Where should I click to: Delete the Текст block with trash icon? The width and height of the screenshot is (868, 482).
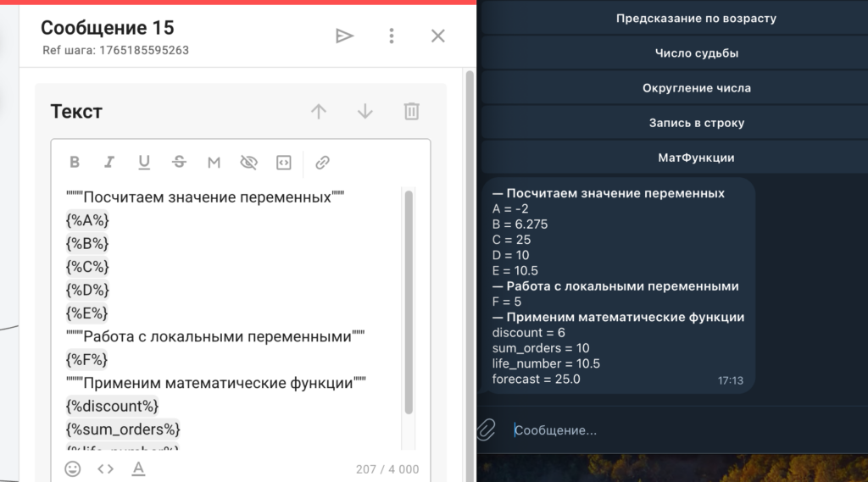(411, 111)
